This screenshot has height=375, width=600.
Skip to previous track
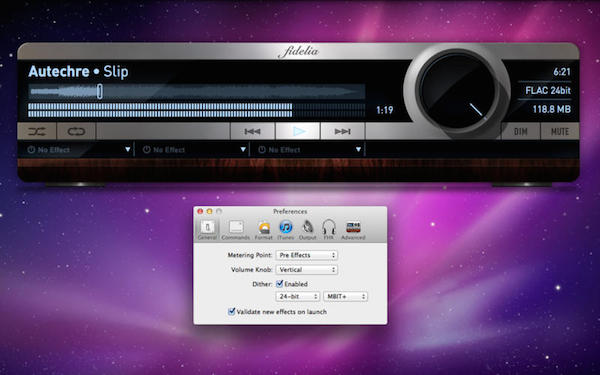click(252, 131)
